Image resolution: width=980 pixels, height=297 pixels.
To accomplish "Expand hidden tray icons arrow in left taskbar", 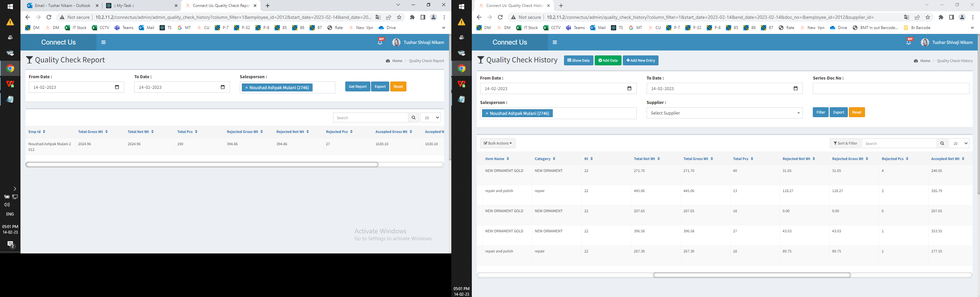I will pos(15,189).
